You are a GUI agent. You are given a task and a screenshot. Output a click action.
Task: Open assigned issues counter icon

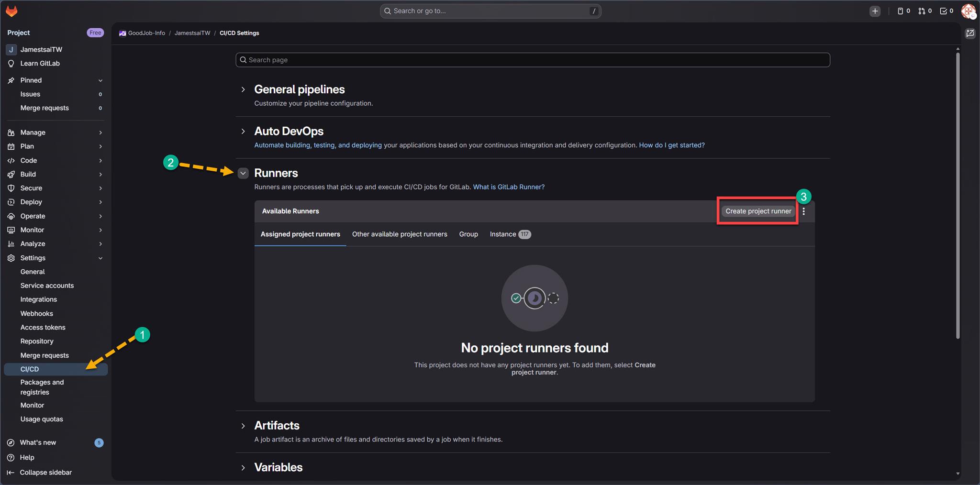(x=903, y=11)
